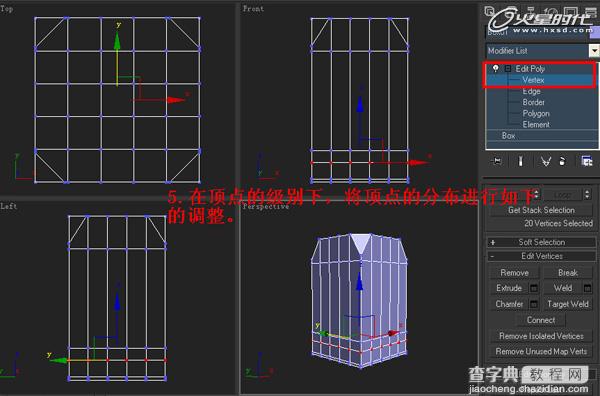Open the Configure Modifier Sets icon
The width and height of the screenshot is (600, 396).
pos(587,161)
